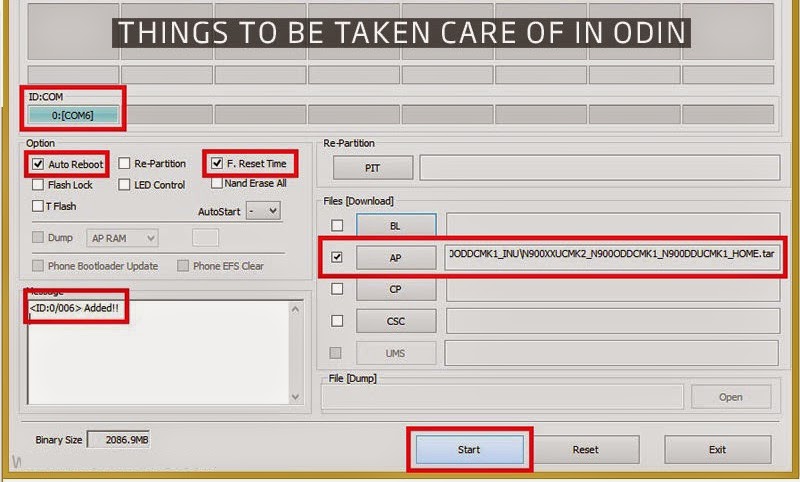Select the 0:[COM6] port box
The image size is (800, 482).
tap(73, 115)
